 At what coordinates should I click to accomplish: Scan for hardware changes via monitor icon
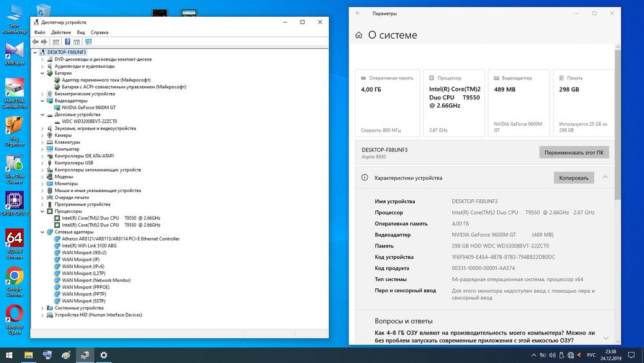pyautogui.click(x=88, y=42)
